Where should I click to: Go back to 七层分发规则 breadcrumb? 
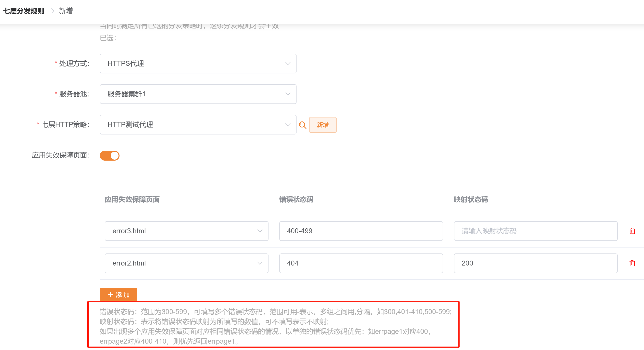click(24, 11)
